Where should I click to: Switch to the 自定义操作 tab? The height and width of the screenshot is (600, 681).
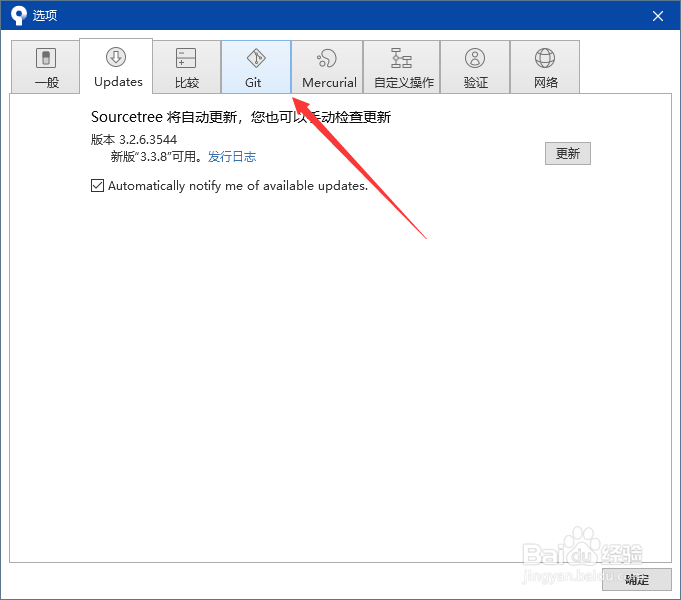pyautogui.click(x=402, y=67)
